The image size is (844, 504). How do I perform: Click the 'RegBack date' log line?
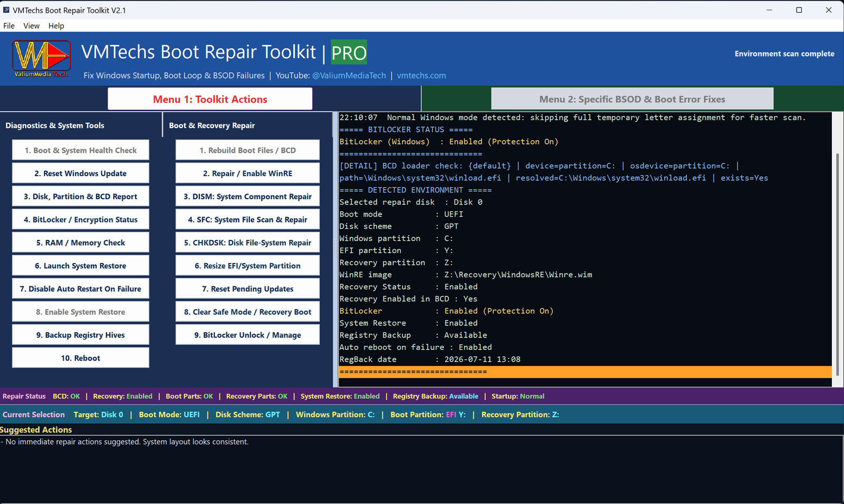[430, 360]
